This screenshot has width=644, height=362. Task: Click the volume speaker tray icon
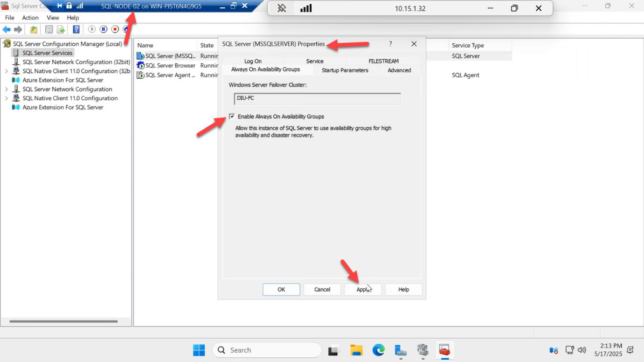tap(582, 350)
